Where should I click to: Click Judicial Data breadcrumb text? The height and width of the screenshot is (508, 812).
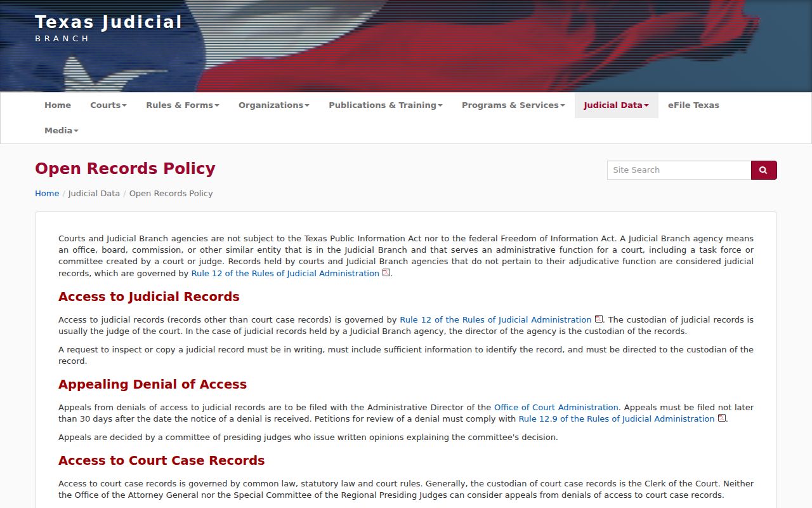94,194
